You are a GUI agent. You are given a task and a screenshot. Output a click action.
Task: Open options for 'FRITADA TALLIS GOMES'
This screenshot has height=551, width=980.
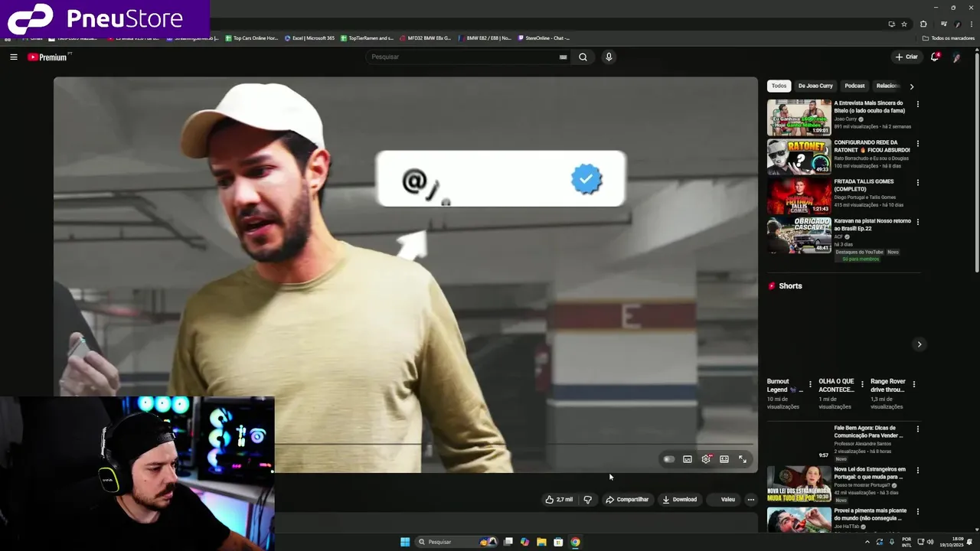click(918, 183)
